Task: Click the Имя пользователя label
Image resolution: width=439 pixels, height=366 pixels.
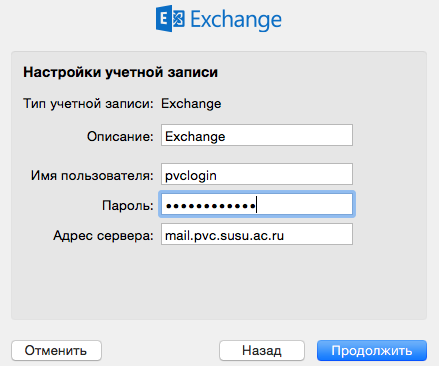Action: coord(92,175)
